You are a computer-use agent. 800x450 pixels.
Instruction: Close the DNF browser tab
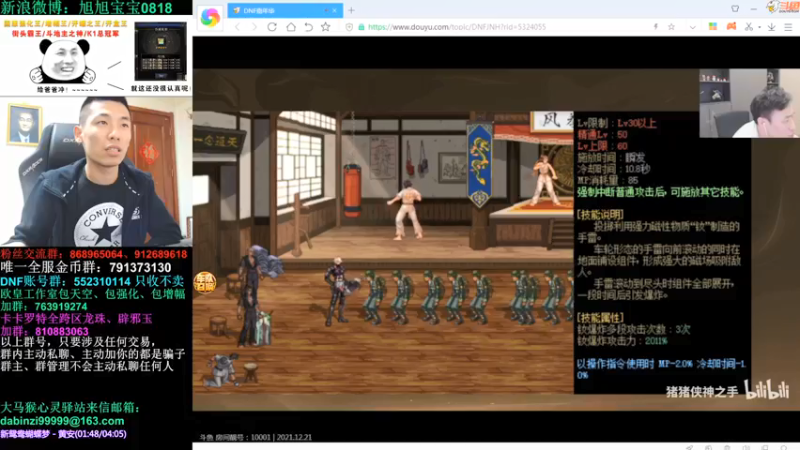335,10
